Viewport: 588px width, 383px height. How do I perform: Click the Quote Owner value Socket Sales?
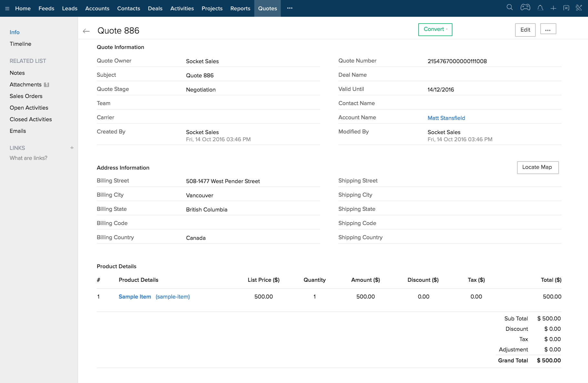202,61
